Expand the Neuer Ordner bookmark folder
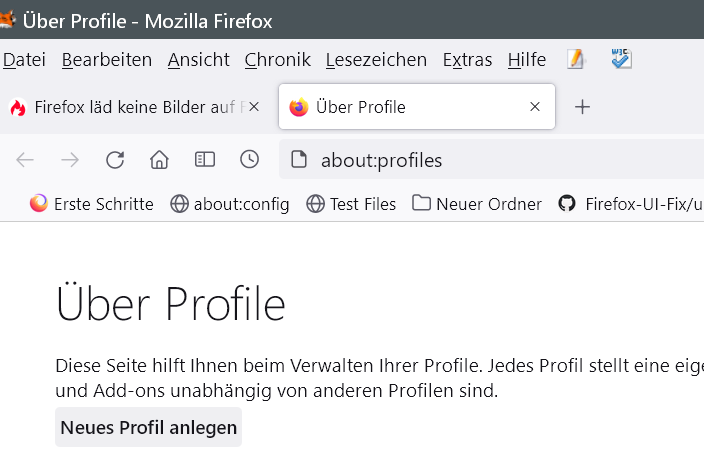The width and height of the screenshot is (704, 464). pos(477,204)
